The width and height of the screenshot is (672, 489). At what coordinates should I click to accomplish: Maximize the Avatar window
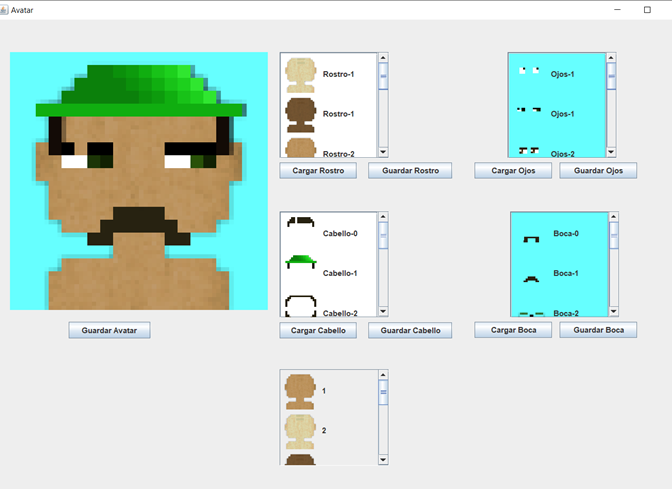[x=647, y=9]
